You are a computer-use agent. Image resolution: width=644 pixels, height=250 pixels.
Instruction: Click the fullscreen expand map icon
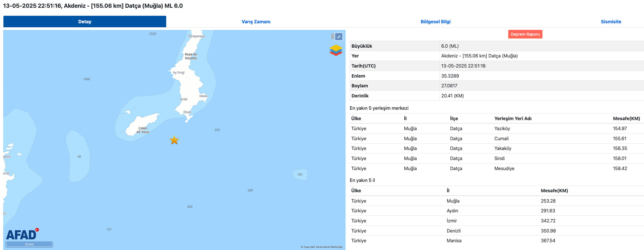[x=339, y=37]
